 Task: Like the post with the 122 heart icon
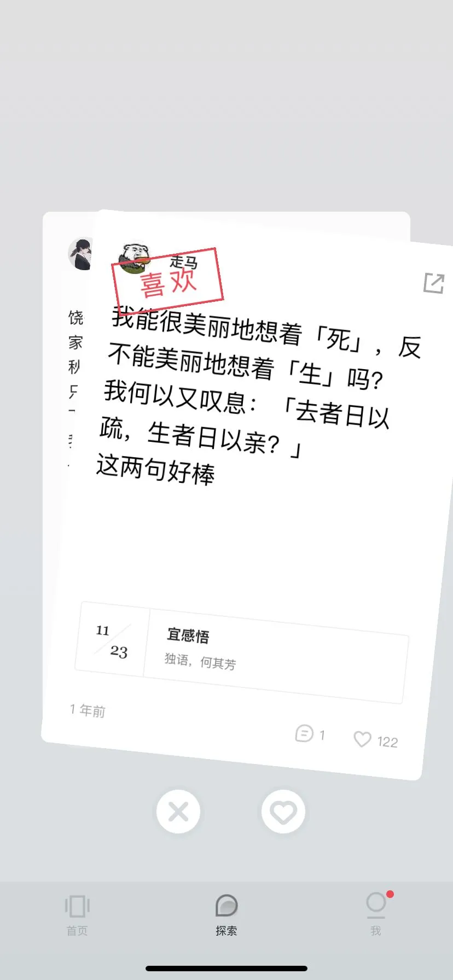pos(362,739)
